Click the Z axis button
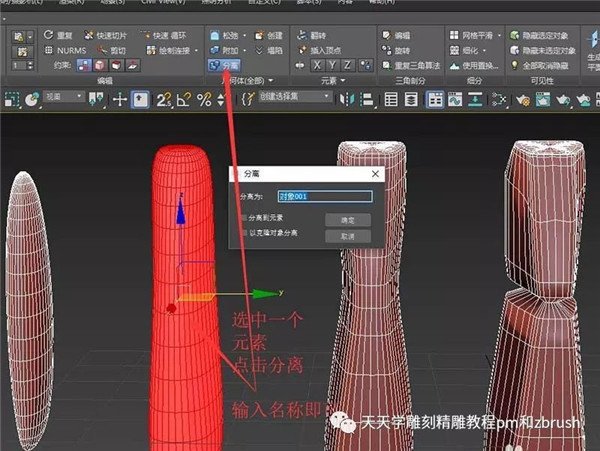600x451 pixels. 347,65
